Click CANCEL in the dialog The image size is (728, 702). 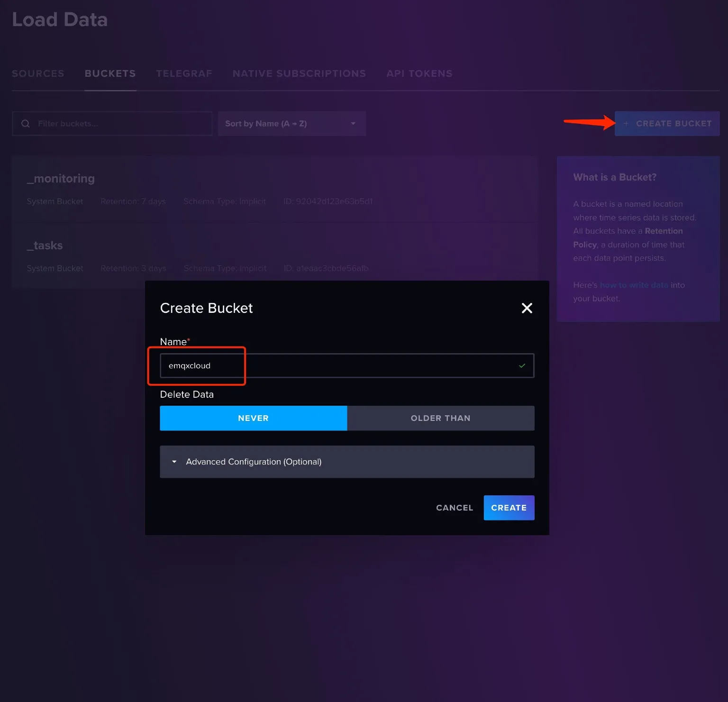click(x=454, y=508)
